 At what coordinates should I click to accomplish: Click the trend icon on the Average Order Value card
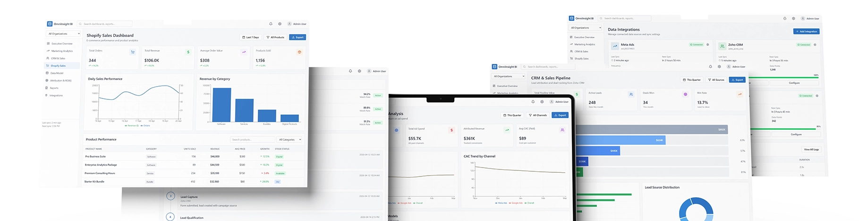coord(244,52)
